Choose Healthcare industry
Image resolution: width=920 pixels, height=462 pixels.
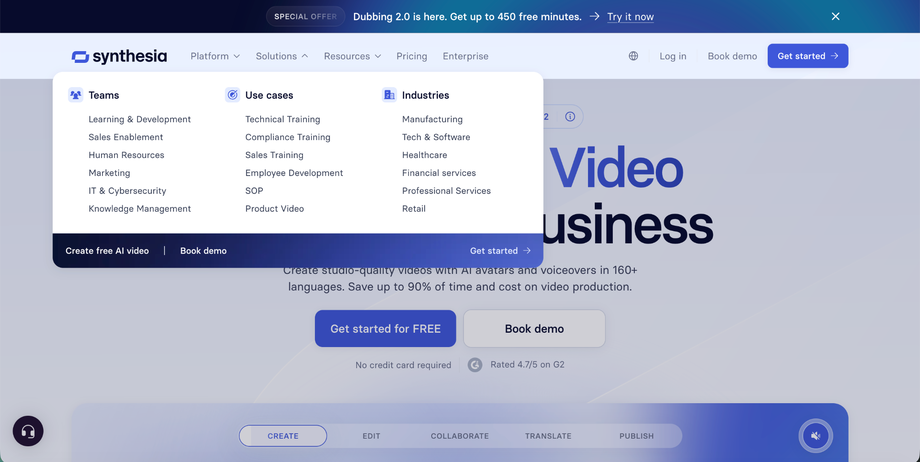(x=424, y=155)
